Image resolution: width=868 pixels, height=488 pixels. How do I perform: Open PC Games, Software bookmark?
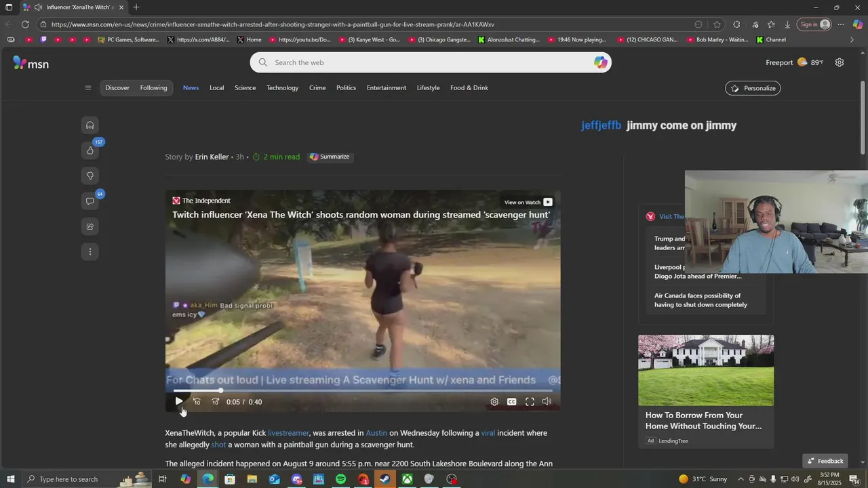tap(129, 40)
